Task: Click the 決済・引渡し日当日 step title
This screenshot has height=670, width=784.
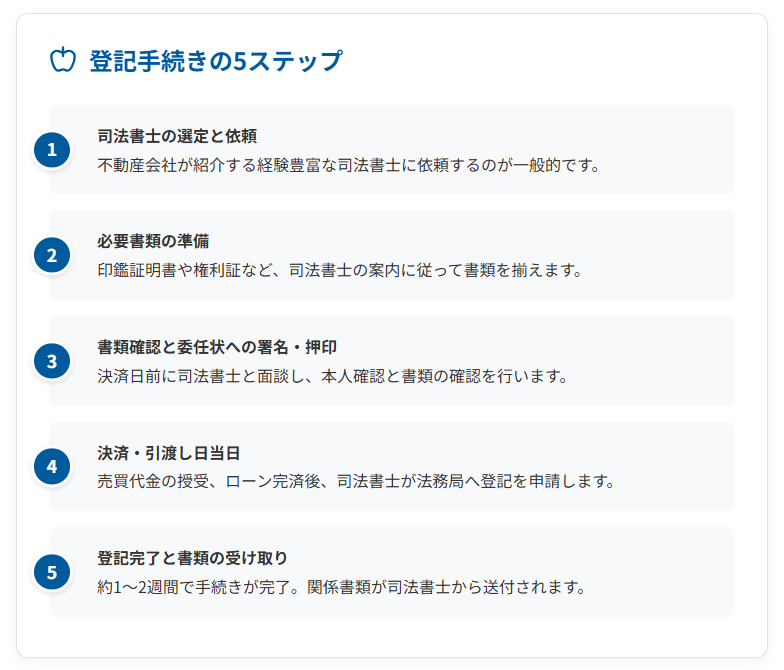Action: [169, 453]
